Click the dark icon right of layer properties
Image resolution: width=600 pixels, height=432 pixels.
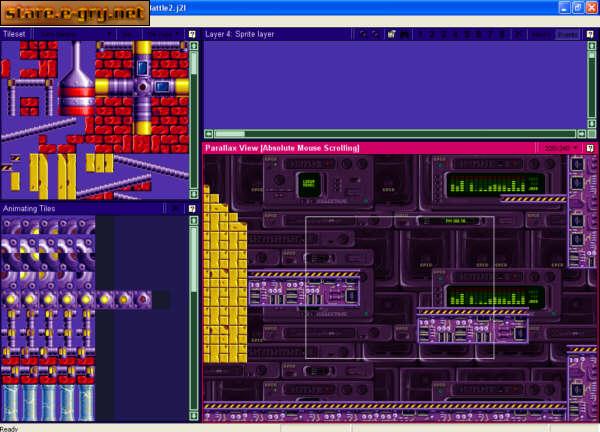[x=404, y=34]
